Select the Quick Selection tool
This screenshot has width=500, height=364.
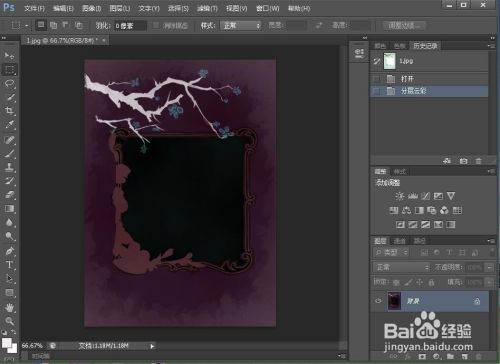tap(9, 97)
